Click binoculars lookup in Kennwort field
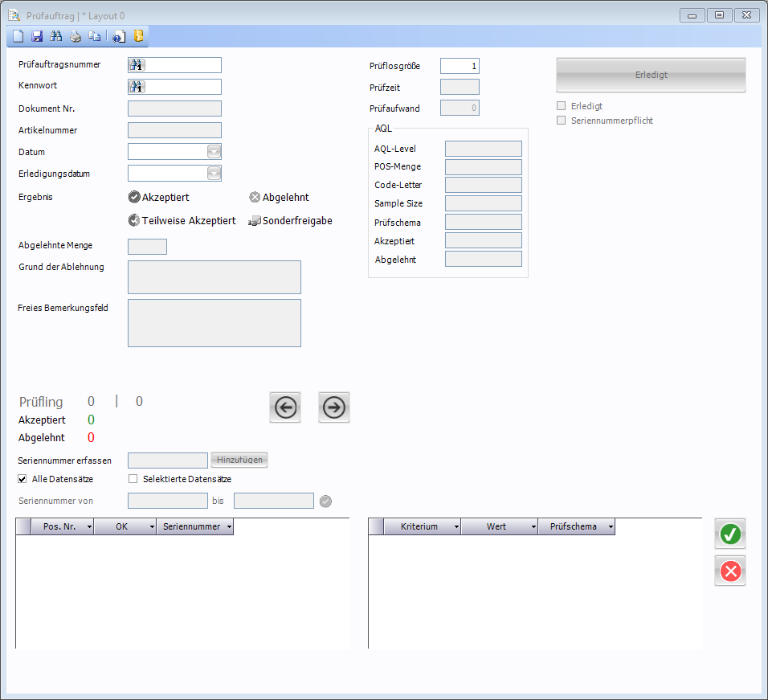This screenshot has width=768, height=700. (137, 87)
